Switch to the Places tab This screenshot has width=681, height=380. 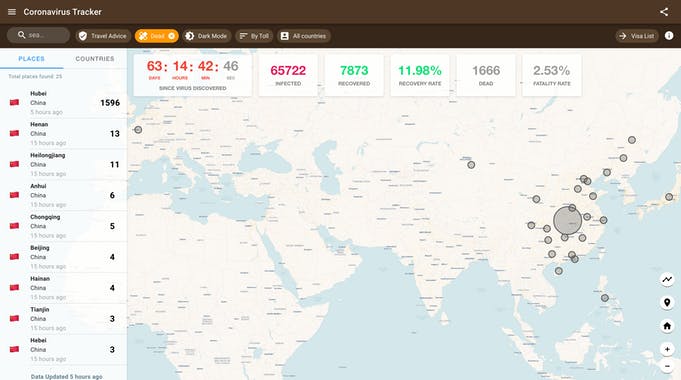(31, 59)
